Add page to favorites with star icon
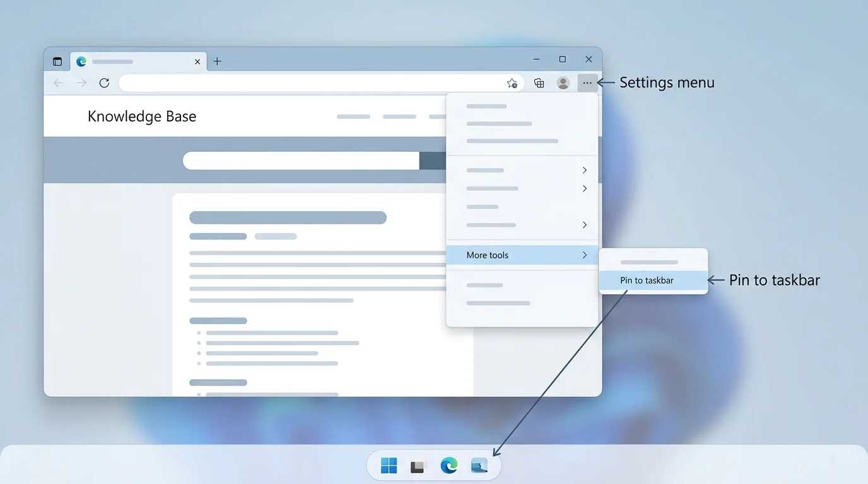Viewport: 868px width, 484px height. click(x=512, y=83)
